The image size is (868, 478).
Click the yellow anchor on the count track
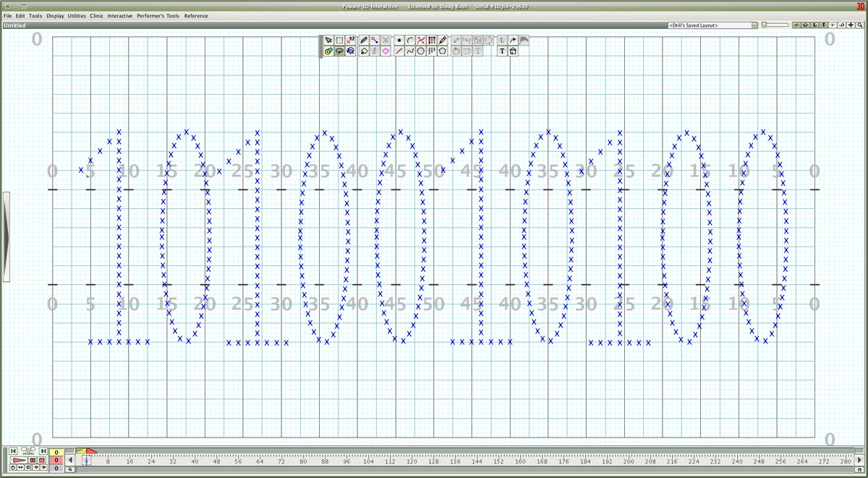pyautogui.click(x=81, y=451)
